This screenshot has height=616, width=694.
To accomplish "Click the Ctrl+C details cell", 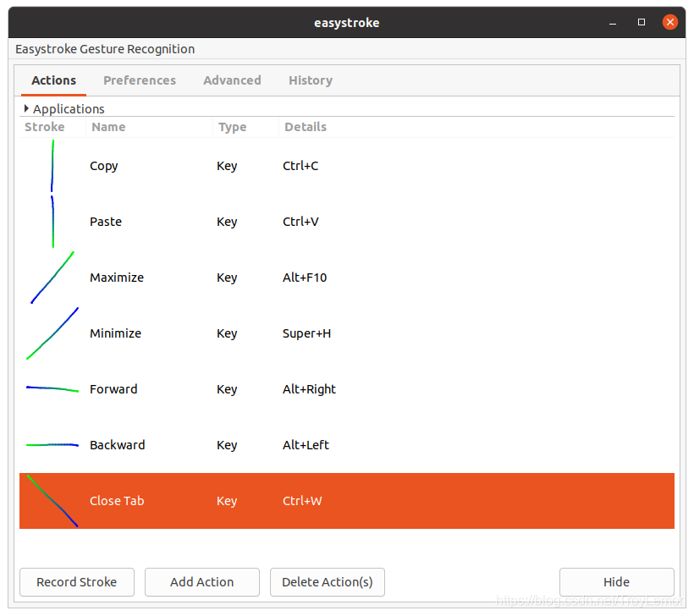I will pos(300,166).
